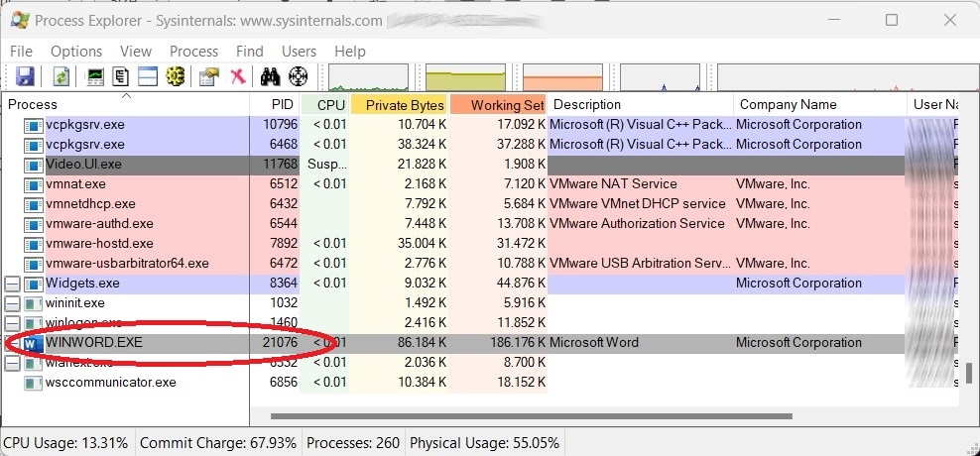Viewport: 980px width, 456px height.
Task: Sort by the Working Set column header
Action: tap(498, 104)
